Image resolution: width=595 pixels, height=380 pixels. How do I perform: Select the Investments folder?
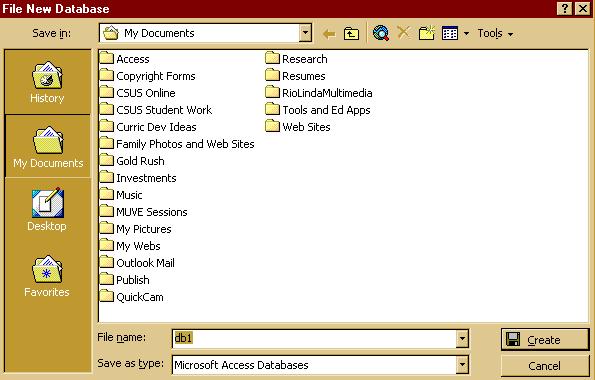pos(138,178)
